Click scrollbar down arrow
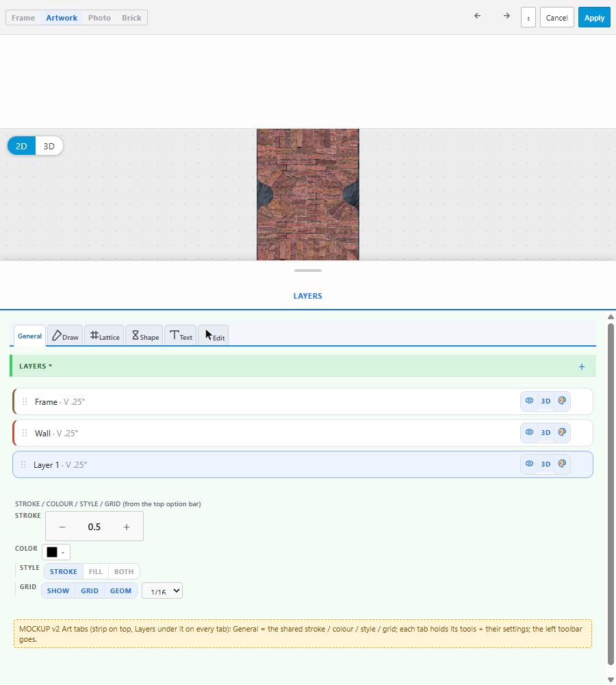 click(611, 680)
